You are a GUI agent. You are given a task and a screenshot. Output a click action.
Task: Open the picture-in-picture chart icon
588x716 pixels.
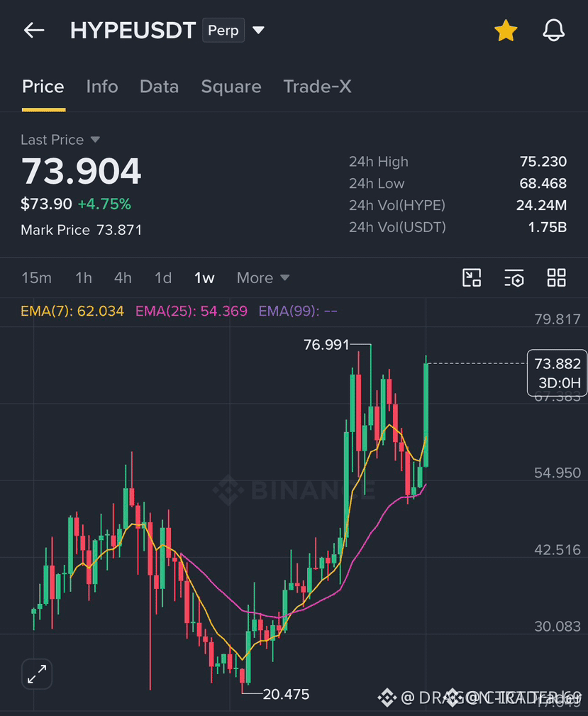click(x=472, y=277)
